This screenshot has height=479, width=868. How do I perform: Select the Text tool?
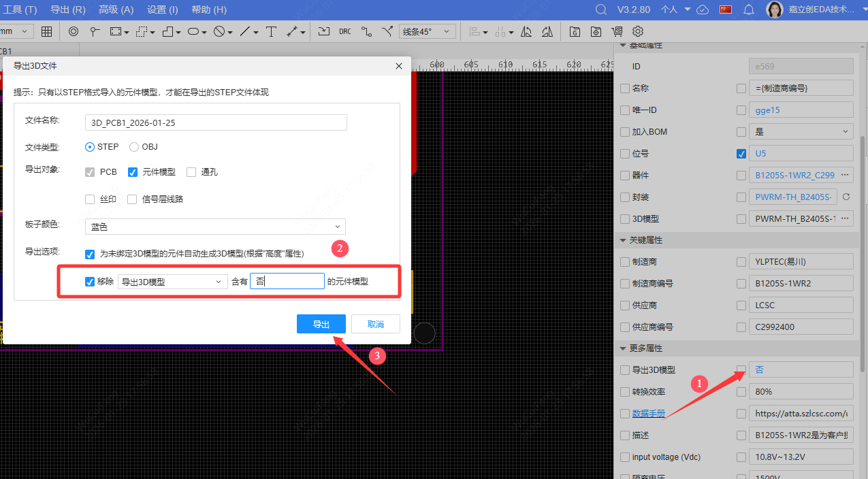pos(272,31)
